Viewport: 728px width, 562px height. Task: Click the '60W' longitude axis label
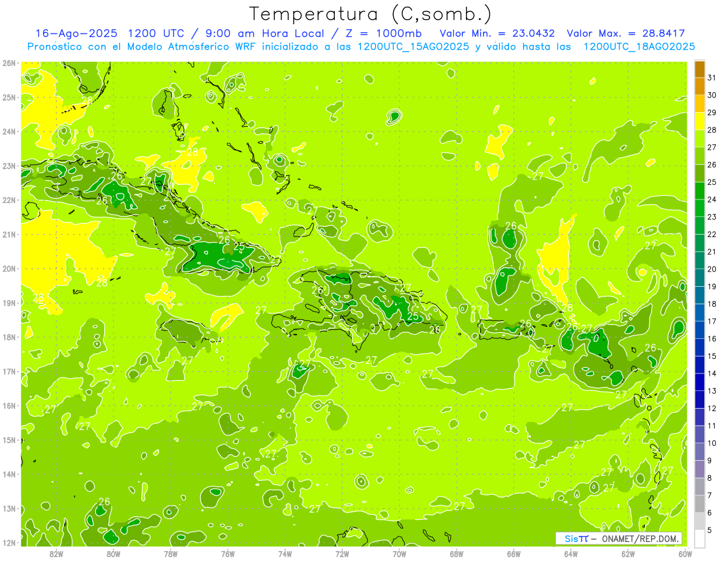(x=685, y=553)
